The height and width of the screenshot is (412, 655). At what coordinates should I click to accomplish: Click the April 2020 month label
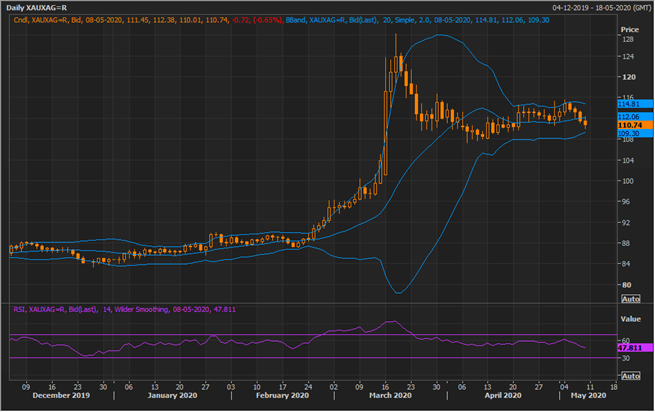click(503, 395)
